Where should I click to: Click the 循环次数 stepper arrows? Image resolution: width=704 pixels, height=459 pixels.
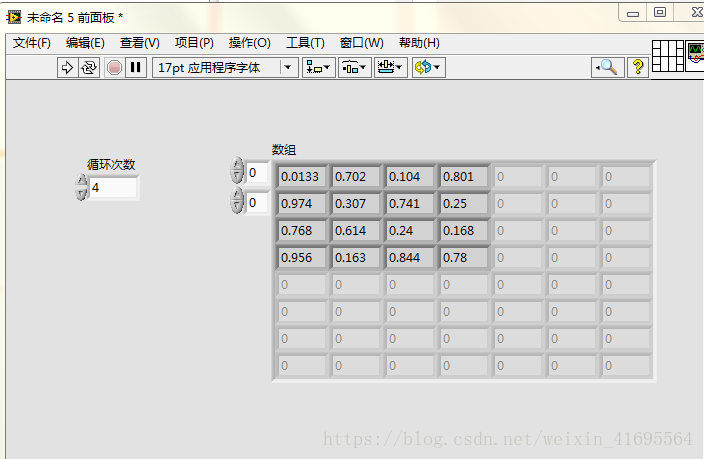[x=81, y=187]
